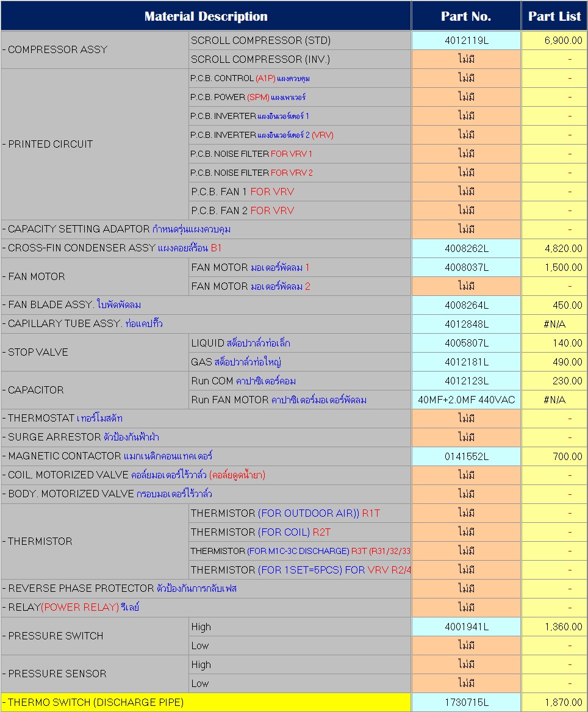Image resolution: width=588 pixels, height=712 pixels.
Task: Select FAN BLADE ASSY. row
Action: pos(206,305)
